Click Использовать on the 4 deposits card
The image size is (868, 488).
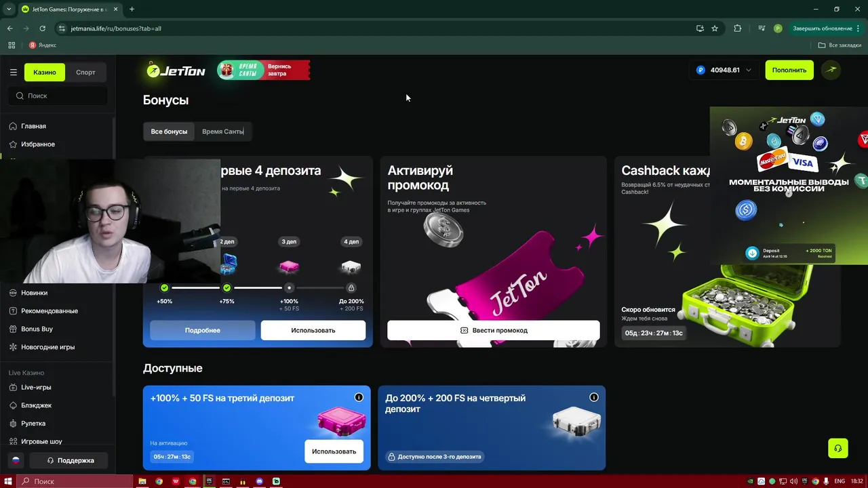(313, 330)
